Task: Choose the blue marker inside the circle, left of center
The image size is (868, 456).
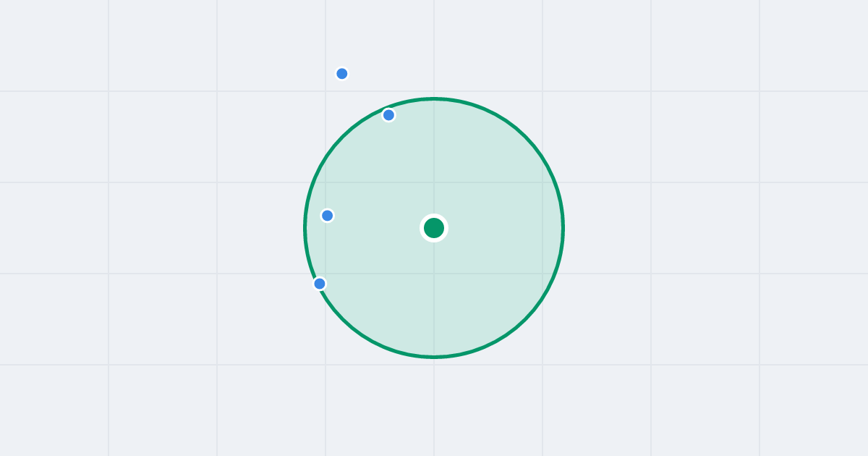Action: (x=327, y=216)
